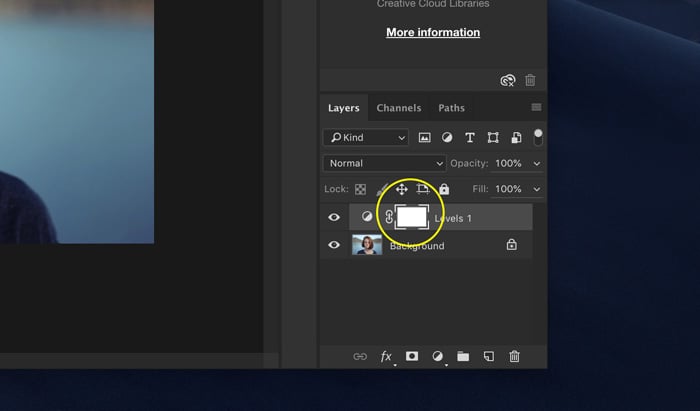Click the Levels 1 adjustment icon
Viewport: 700px width, 411px height.
tap(367, 217)
